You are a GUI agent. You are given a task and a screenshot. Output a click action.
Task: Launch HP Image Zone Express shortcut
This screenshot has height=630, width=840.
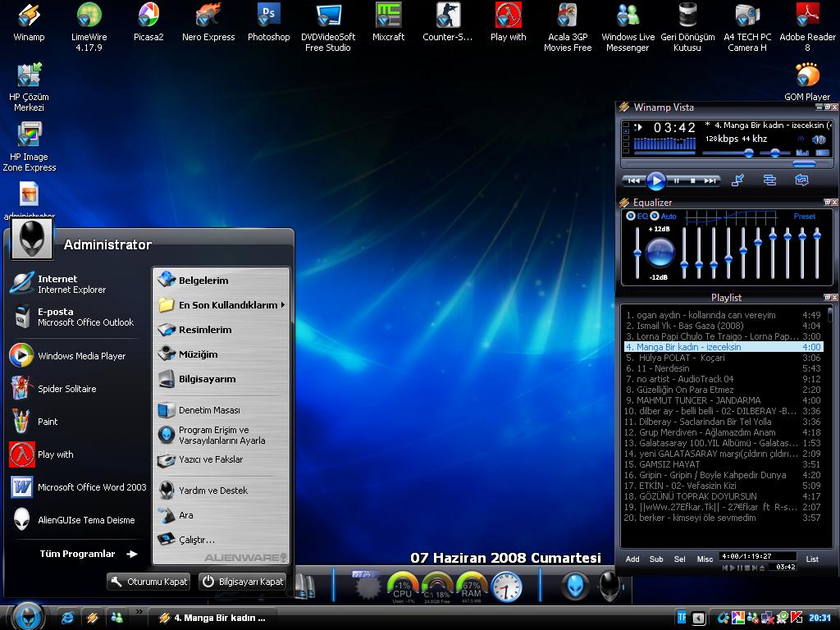[29, 147]
